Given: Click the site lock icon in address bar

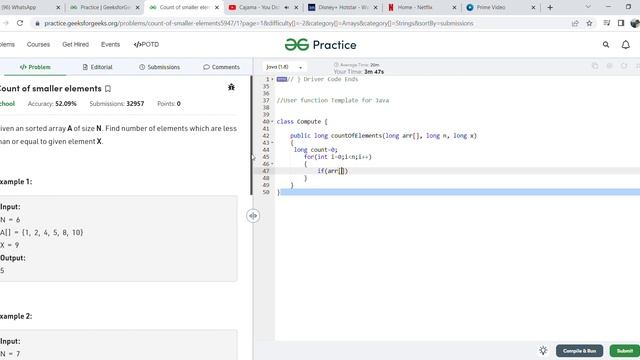Looking at the screenshot, I should point(38,23).
